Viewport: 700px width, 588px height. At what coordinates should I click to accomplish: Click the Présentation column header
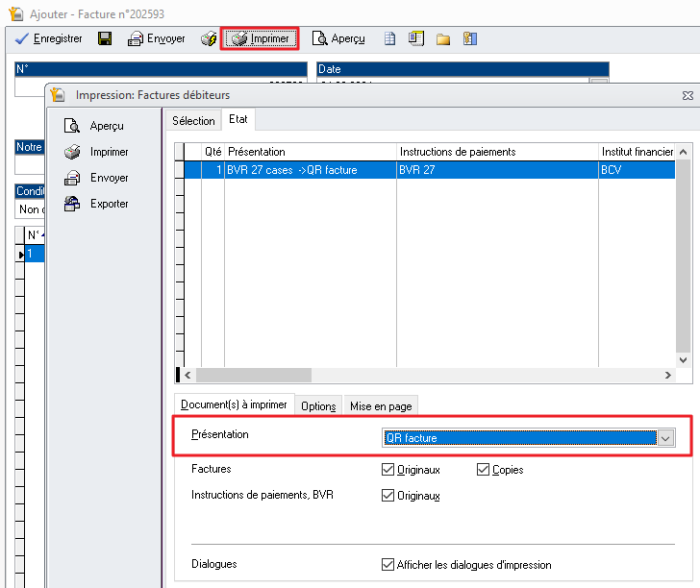point(311,152)
